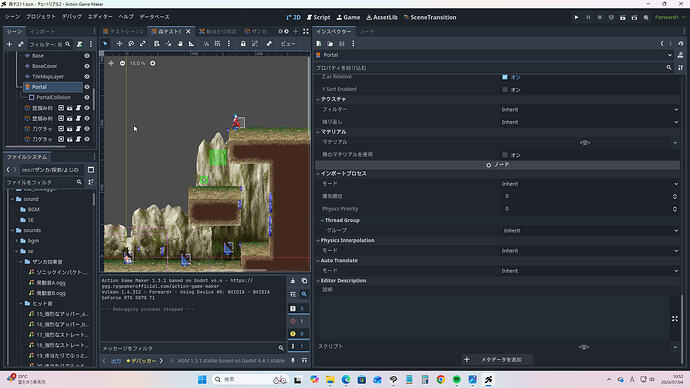Select the Move mode tool in viewport toolbar
The height and width of the screenshot is (388, 690).
tap(119, 44)
